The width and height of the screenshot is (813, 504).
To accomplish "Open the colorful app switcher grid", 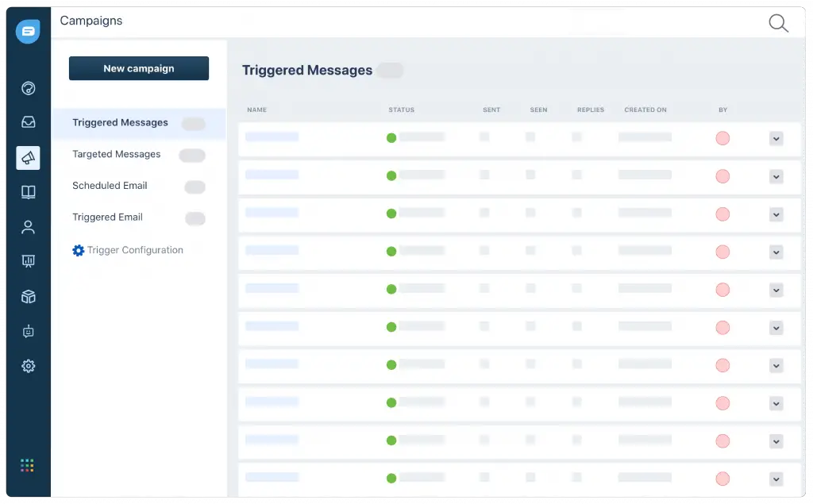I will coord(27,465).
